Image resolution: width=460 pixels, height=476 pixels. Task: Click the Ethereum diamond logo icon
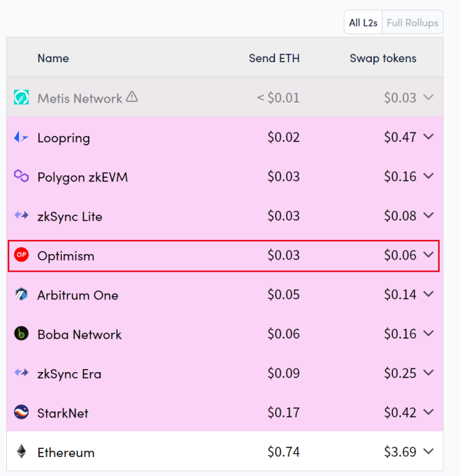pos(21,452)
